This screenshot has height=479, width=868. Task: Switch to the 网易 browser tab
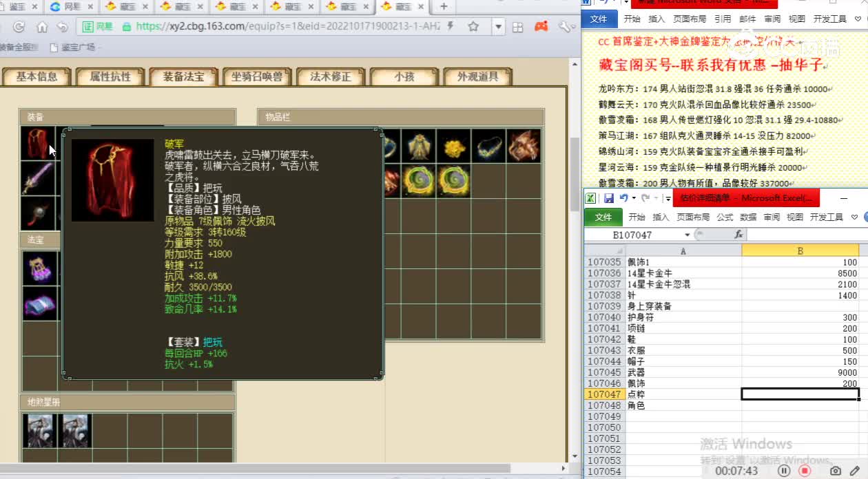72,7
